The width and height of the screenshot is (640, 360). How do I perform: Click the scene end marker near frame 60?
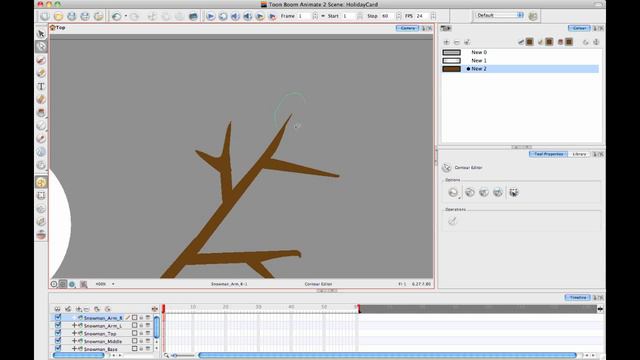(359, 309)
